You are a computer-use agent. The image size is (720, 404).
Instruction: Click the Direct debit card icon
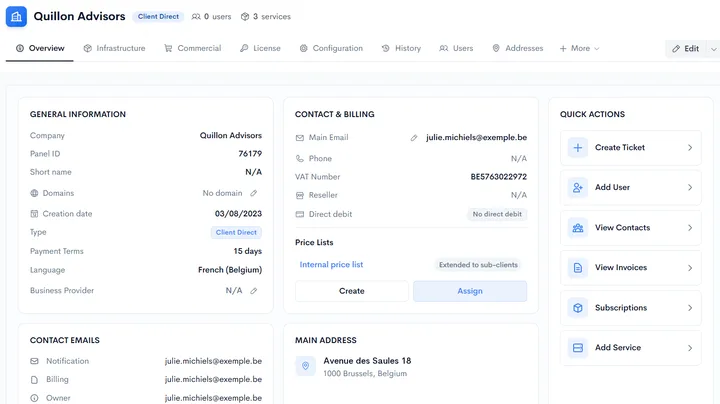tap(300, 214)
